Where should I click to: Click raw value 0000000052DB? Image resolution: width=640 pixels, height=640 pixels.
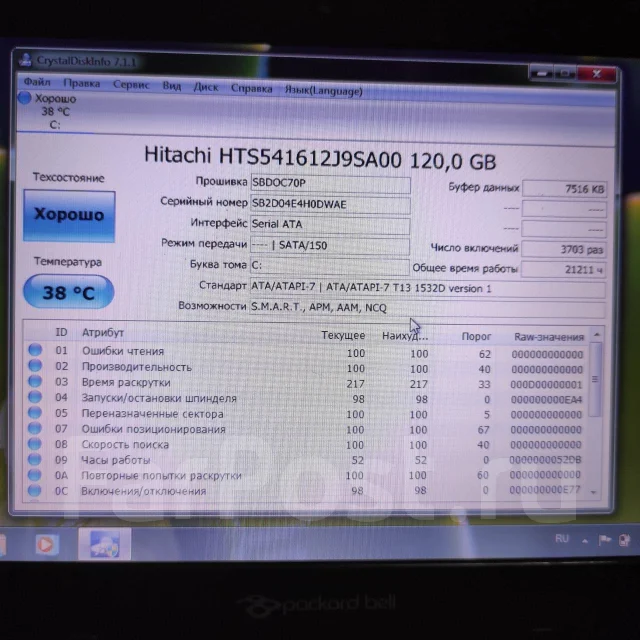click(545, 460)
